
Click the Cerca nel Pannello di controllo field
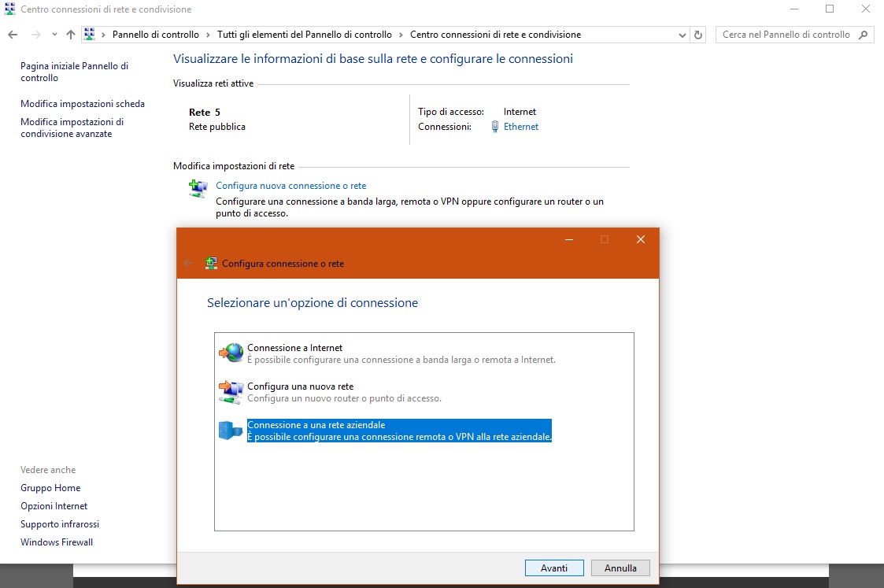786,35
